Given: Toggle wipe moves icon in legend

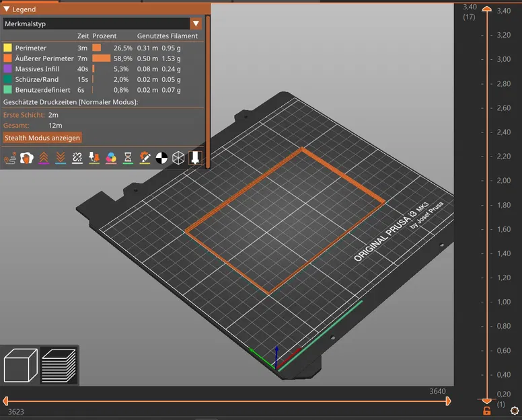Looking at the screenshot, I should tap(27, 158).
